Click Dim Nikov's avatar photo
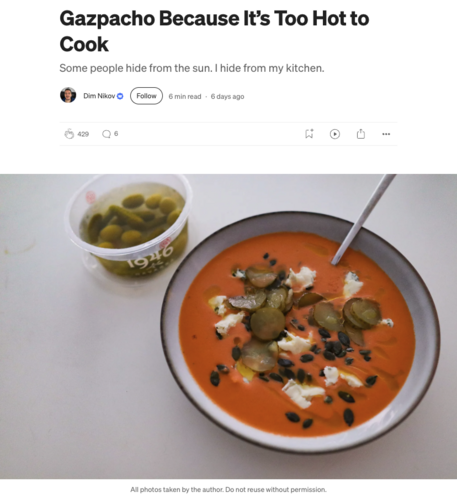457x503 pixels. tap(68, 95)
